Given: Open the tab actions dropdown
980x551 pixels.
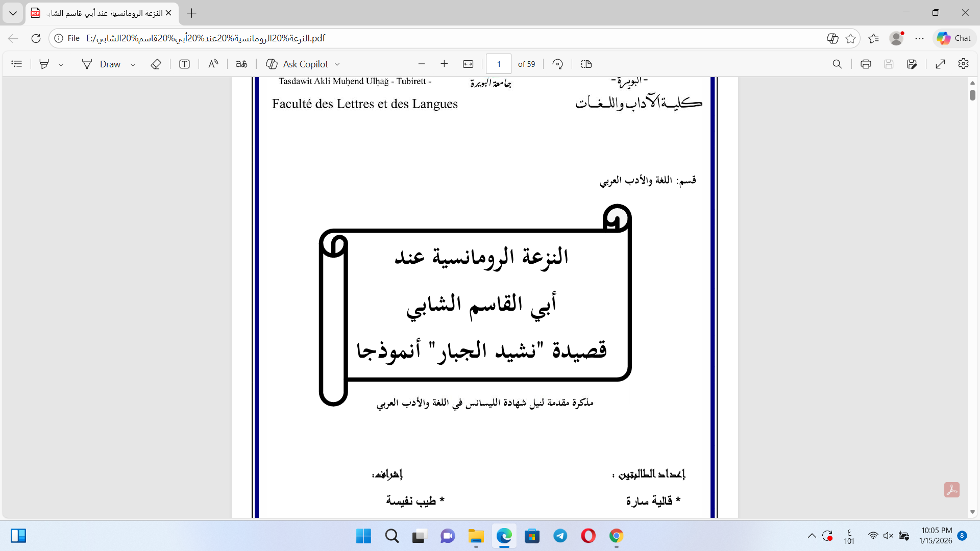Looking at the screenshot, I should (x=13, y=13).
